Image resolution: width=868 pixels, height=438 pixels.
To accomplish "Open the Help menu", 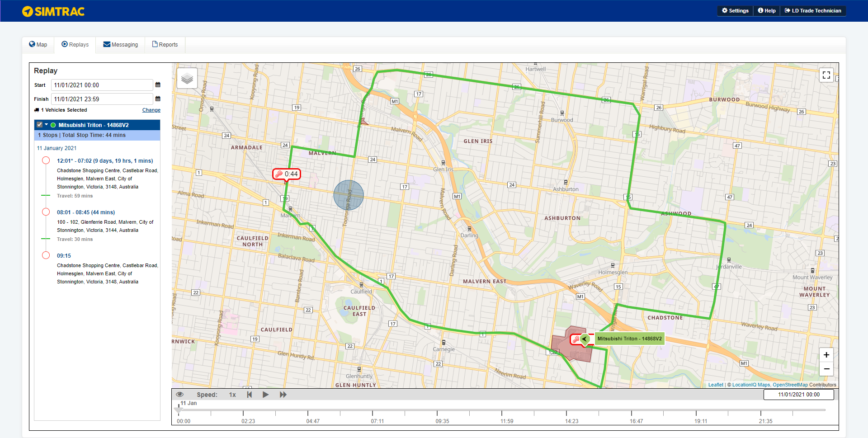I will 767,11.
